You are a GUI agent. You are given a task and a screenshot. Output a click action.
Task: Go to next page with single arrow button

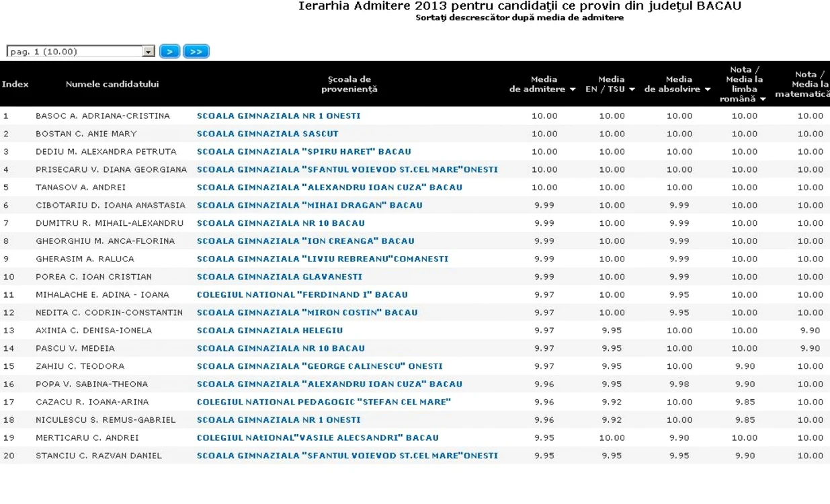click(169, 52)
